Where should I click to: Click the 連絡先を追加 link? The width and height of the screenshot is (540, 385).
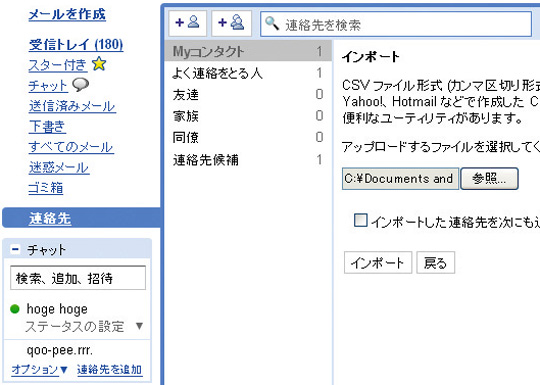(x=110, y=370)
